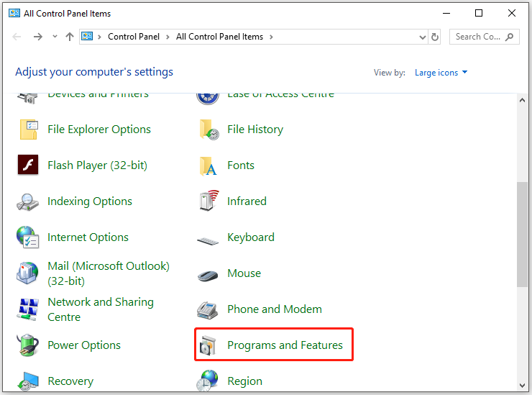Open the Phone and Modem link

tap(275, 309)
